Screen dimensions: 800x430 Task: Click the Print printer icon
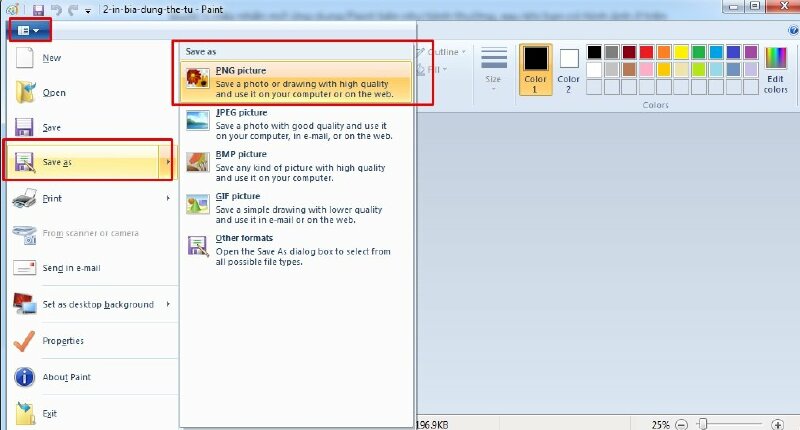[25, 199]
